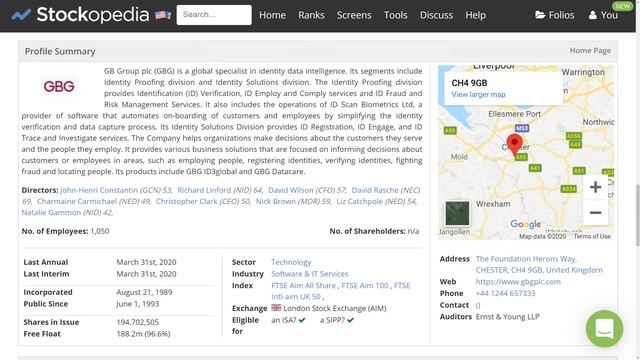640x360 pixels.
Task: Click the phone number +44 1244 657333
Action: (x=505, y=293)
